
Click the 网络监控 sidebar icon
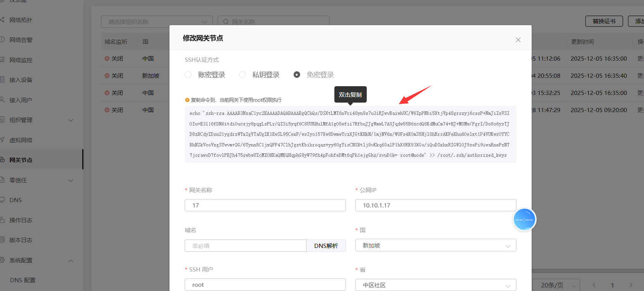(2, 59)
